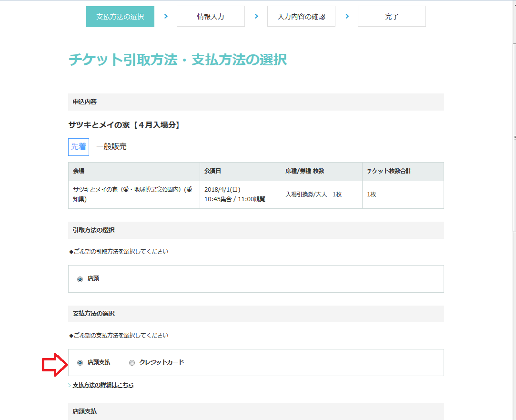Click the 公演日 column header
516x420 pixels.
[x=212, y=171]
